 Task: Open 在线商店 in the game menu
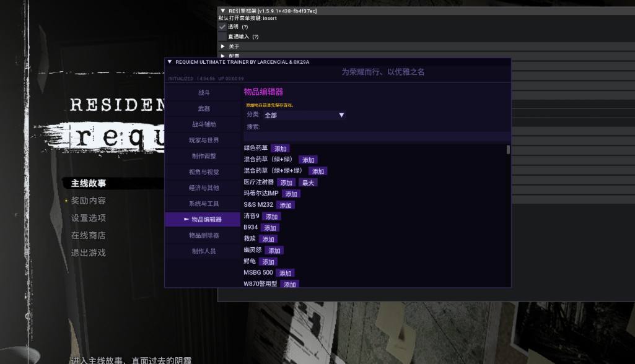(89, 236)
